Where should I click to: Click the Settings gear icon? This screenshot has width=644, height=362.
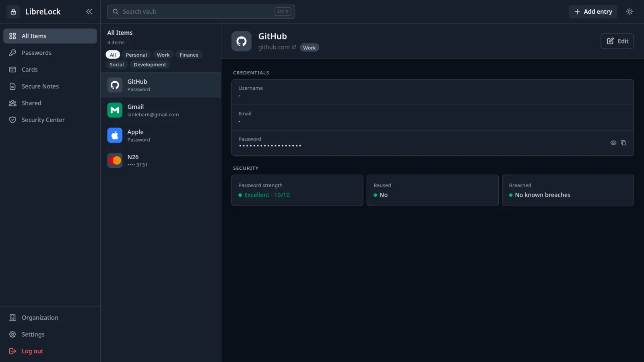[12, 334]
